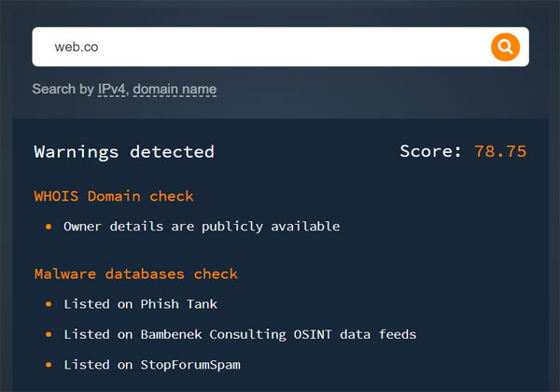This screenshot has height=392, width=560.
Task: Click the 'Search by' helper text
Action: 63,90
